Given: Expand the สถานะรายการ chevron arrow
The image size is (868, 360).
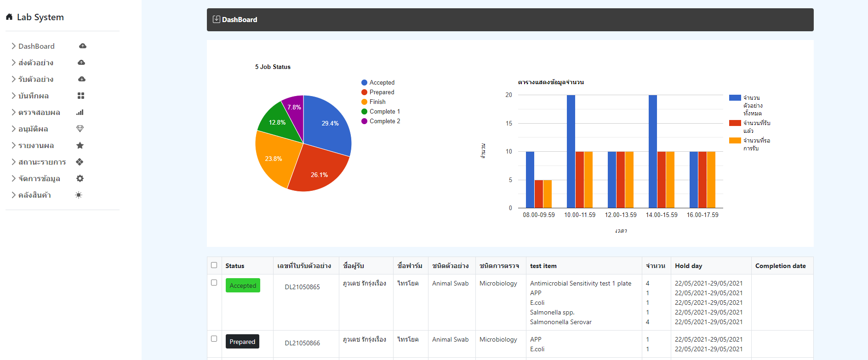Looking at the screenshot, I should (13, 162).
